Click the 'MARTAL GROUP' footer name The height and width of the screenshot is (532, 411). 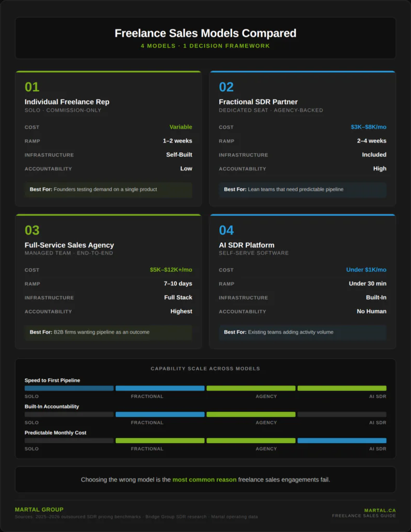pyautogui.click(x=39, y=510)
